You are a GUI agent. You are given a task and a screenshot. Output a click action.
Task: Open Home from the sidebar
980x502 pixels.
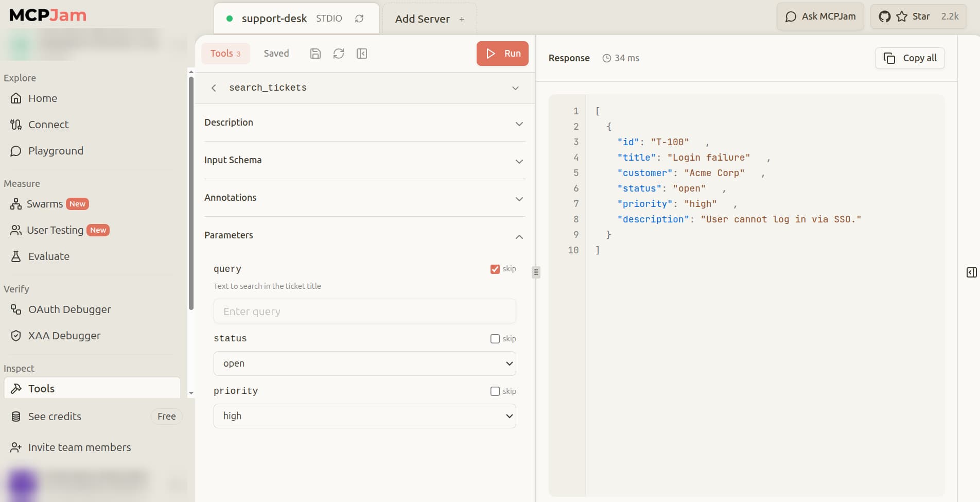pyautogui.click(x=93, y=98)
